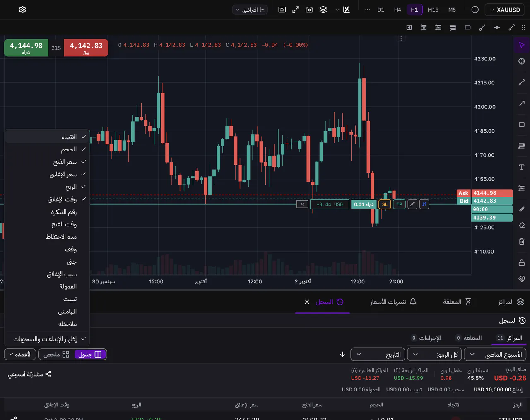Viewport: 530px width, 420px height.
Task: Click the trash icon to delete drawings
Action: click(522, 241)
